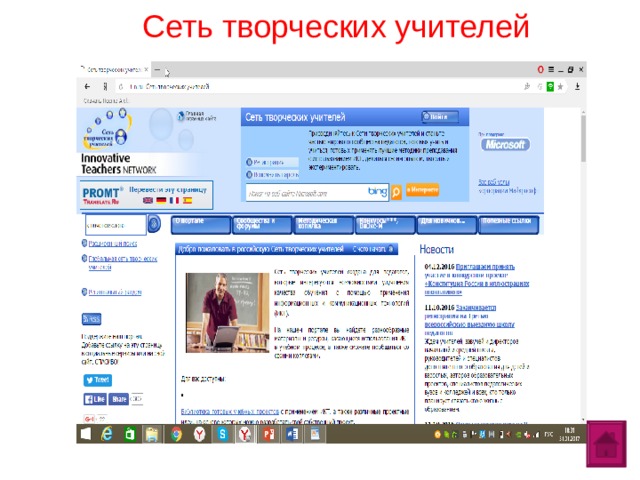Launch Internet Explorer from the taskbar

pyautogui.click(x=107, y=434)
